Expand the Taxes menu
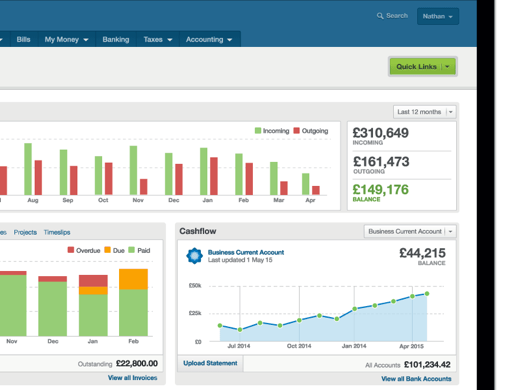The height and width of the screenshot is (390, 520). (x=158, y=39)
